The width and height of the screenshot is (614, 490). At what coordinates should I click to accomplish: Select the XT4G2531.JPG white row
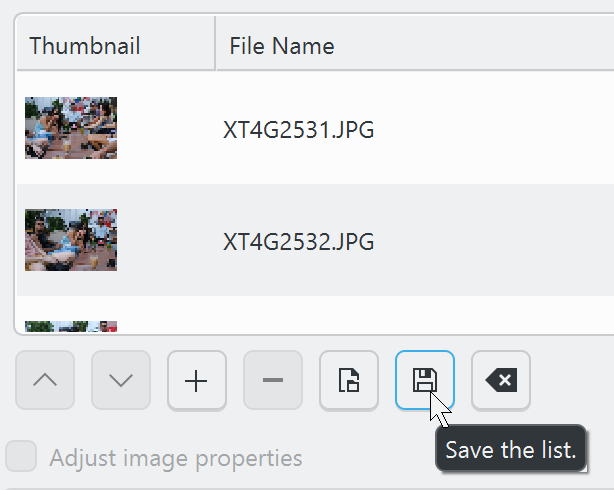coord(315,128)
